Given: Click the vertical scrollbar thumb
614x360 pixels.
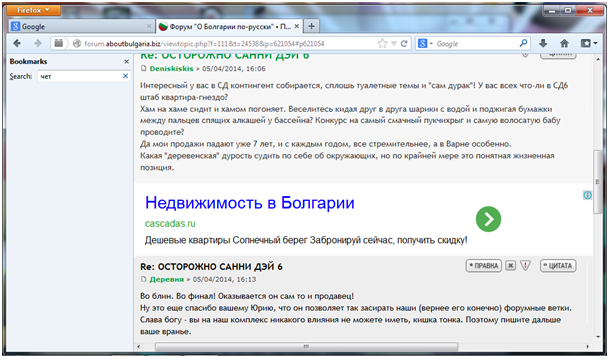Looking at the screenshot, I should coord(598,182).
